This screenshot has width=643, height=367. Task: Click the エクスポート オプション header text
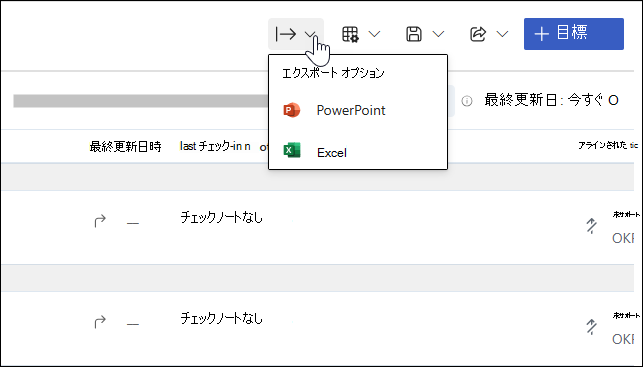pyautogui.click(x=333, y=73)
